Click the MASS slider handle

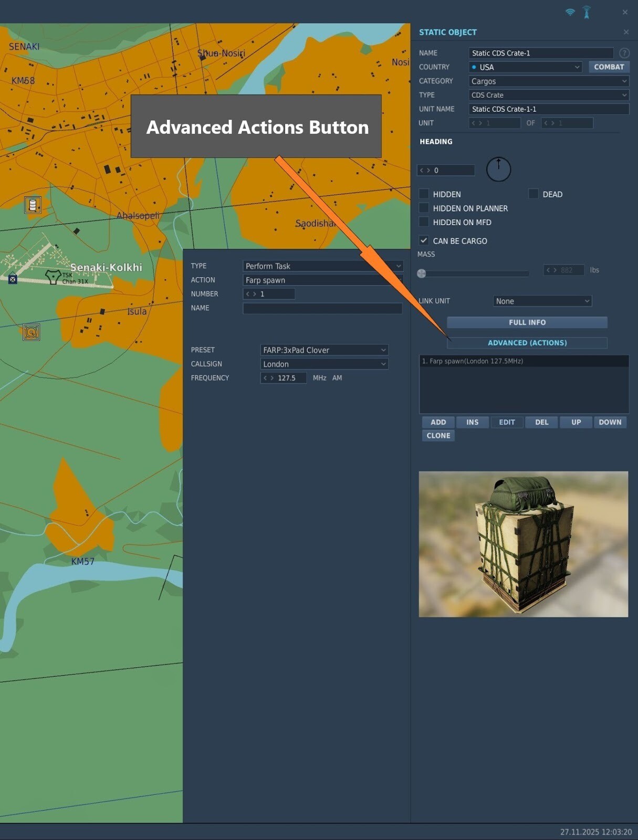pos(421,273)
